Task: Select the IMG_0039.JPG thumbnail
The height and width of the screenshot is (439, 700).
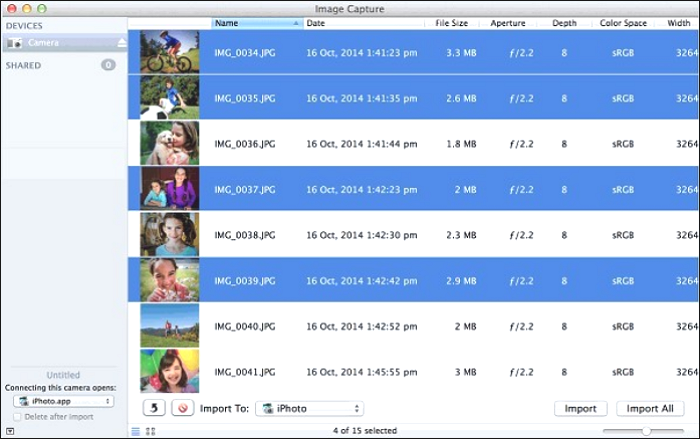Action: pos(170,280)
